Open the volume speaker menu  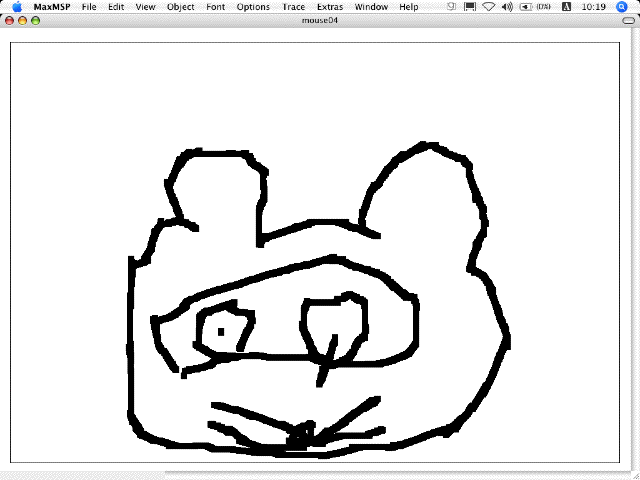[x=507, y=7]
